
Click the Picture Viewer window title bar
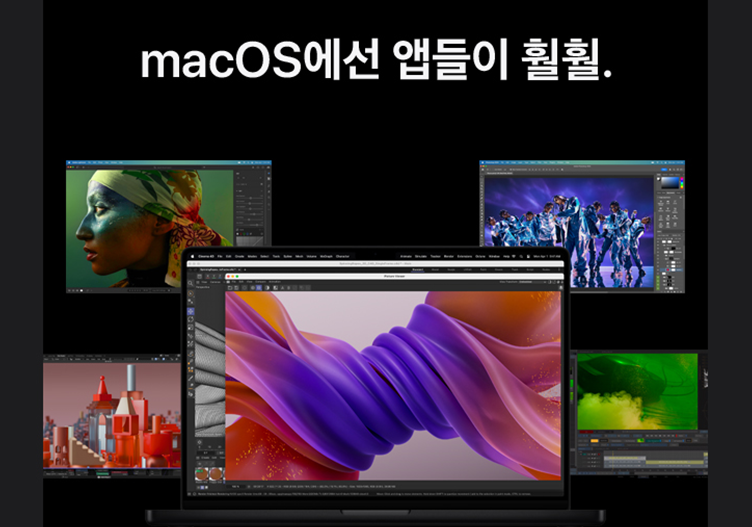[x=395, y=276]
